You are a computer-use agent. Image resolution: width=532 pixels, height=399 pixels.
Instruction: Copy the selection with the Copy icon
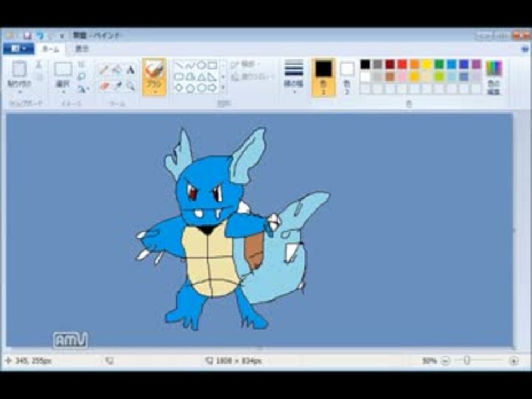39,78
